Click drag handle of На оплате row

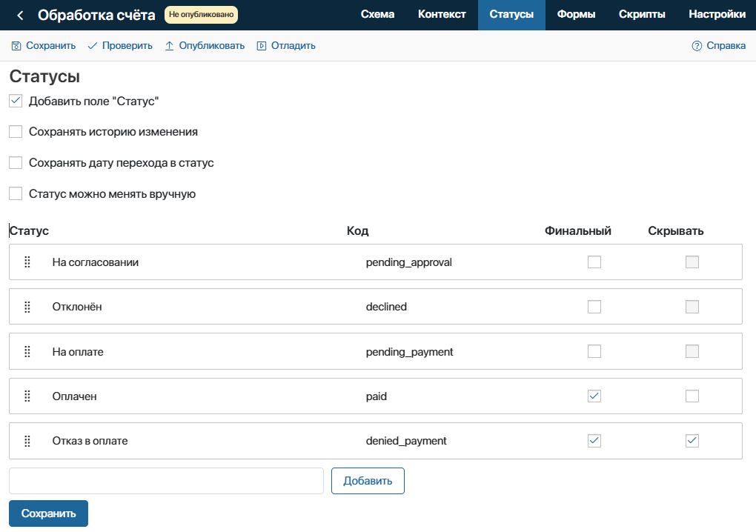pos(27,351)
